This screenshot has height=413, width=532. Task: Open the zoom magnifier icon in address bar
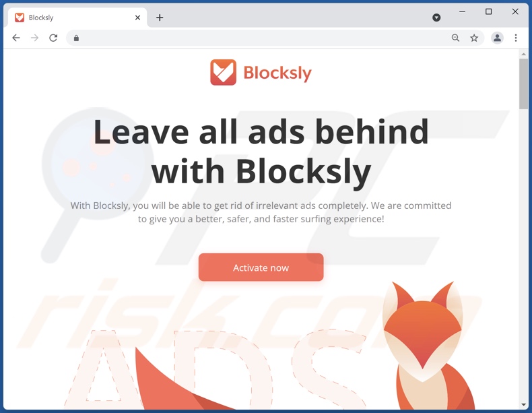tap(455, 38)
